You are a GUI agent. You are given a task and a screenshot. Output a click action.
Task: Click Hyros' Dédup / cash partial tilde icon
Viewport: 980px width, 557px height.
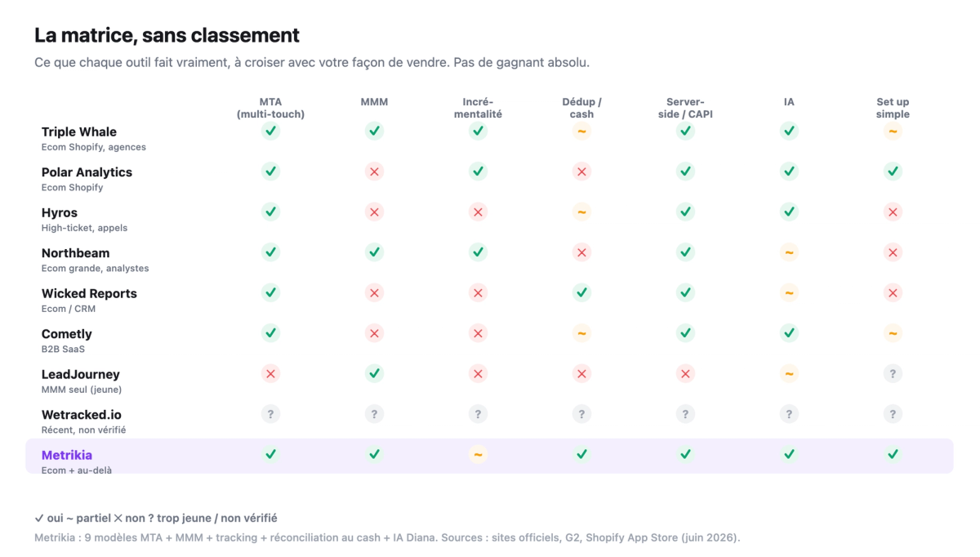coord(581,212)
